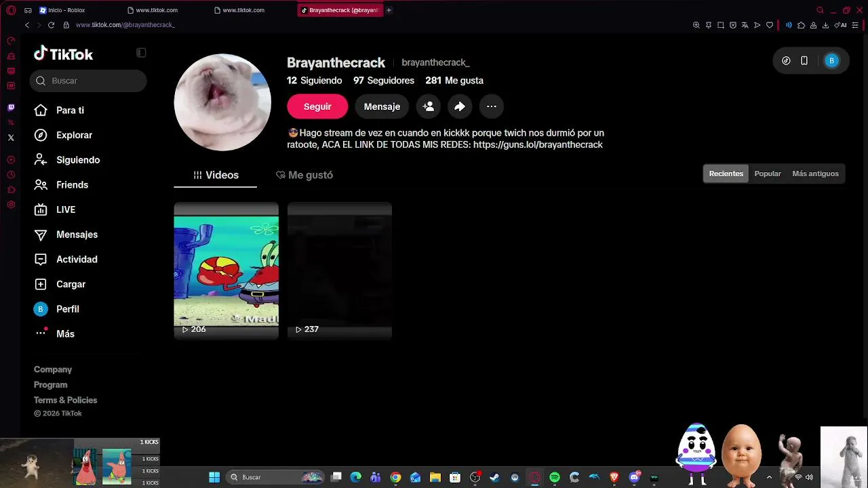Click the address bar URL
The image size is (868, 488).
(125, 25)
